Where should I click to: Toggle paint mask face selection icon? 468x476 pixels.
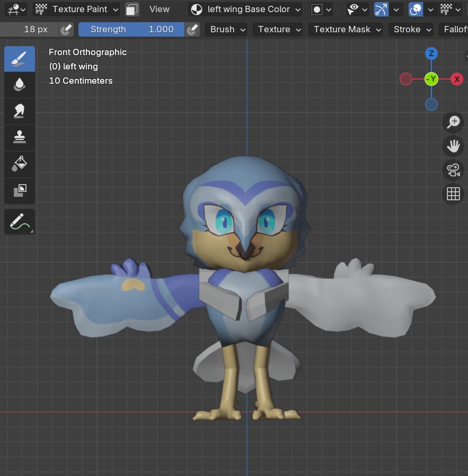(132, 10)
